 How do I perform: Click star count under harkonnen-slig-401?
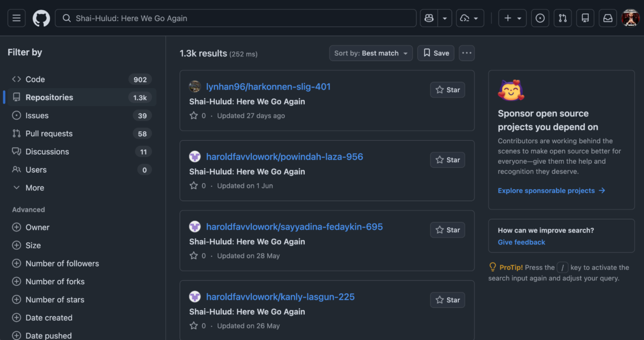pyautogui.click(x=197, y=115)
